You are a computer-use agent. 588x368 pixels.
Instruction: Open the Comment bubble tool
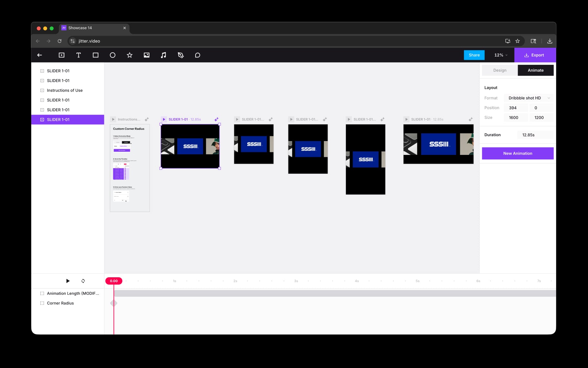tap(198, 55)
